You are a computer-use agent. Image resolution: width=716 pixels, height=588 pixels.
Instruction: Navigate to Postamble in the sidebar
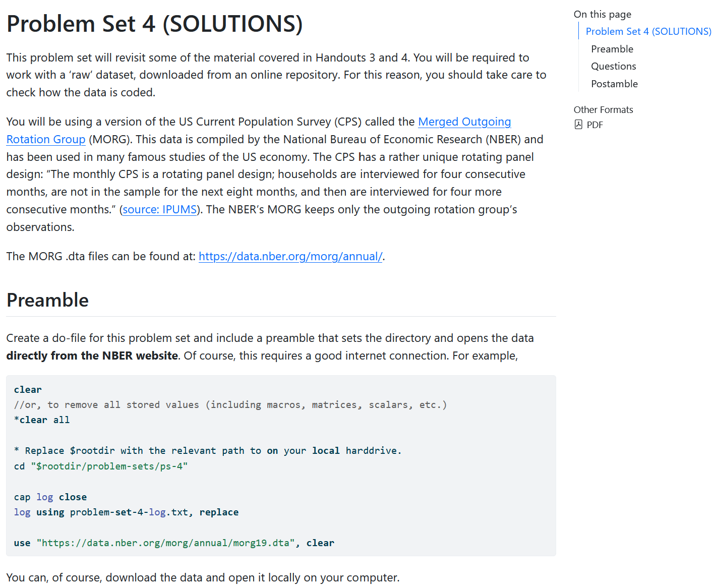pos(614,84)
